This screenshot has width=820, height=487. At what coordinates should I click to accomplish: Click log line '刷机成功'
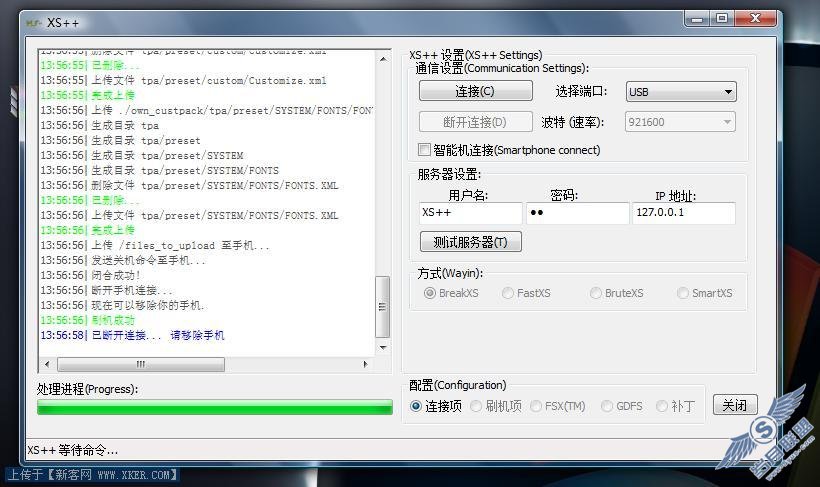coord(87,320)
